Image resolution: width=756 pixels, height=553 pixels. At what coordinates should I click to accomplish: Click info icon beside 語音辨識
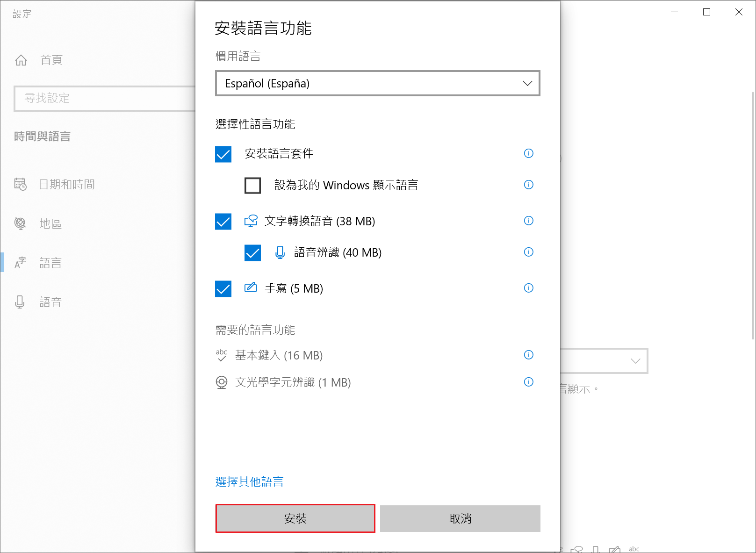[x=528, y=252]
